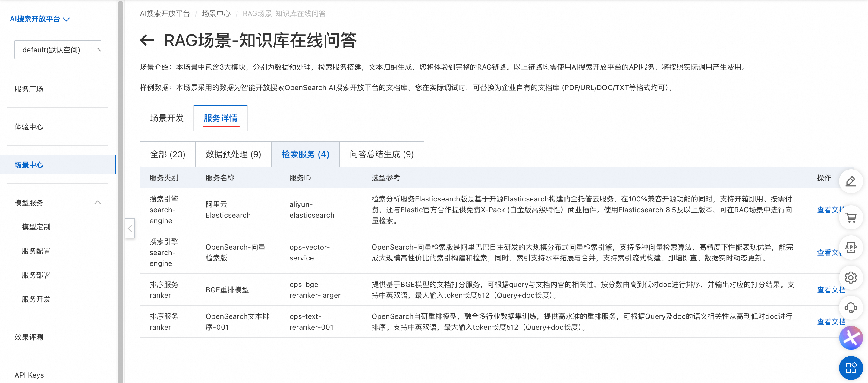This screenshot has height=383, width=868.
Task: Open 查看文档 for BGE重排模型 row
Action: (x=831, y=290)
